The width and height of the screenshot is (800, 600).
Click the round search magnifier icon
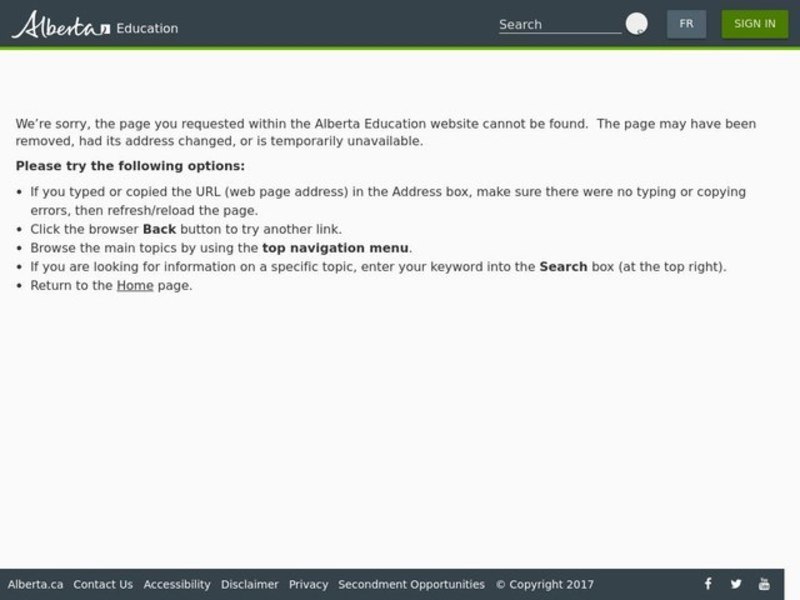point(636,24)
